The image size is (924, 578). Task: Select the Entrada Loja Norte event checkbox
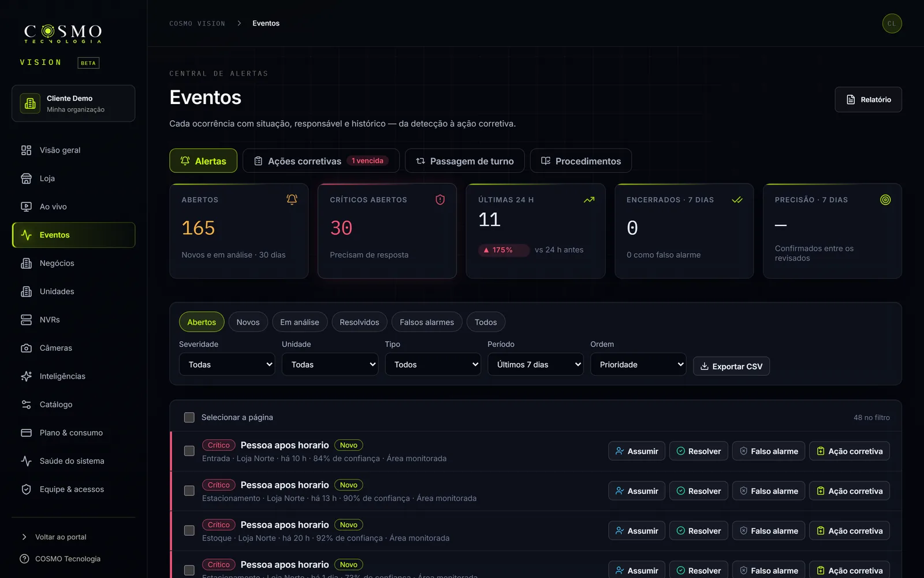tap(189, 451)
